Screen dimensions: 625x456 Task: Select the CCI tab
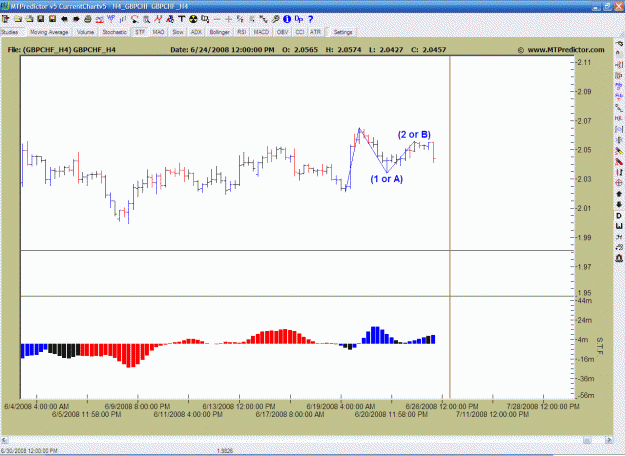click(x=300, y=32)
